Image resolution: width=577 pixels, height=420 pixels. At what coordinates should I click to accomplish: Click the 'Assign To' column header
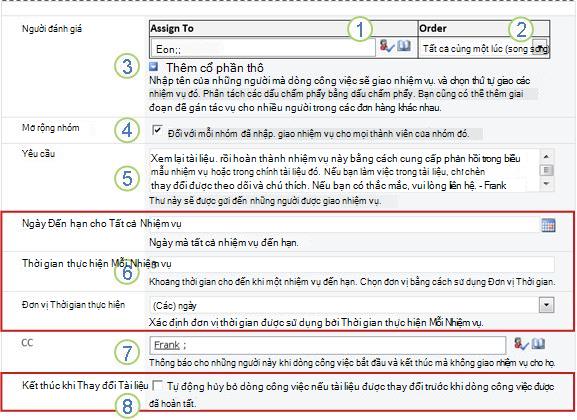tap(283, 28)
